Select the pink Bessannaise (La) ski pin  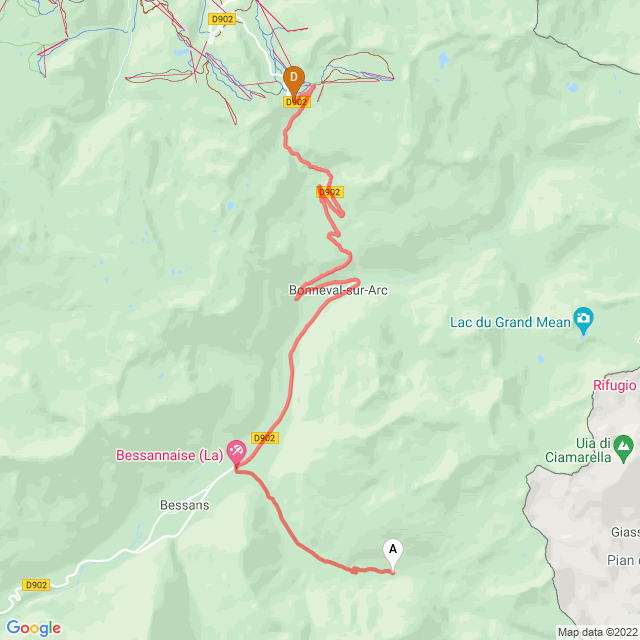(236, 452)
